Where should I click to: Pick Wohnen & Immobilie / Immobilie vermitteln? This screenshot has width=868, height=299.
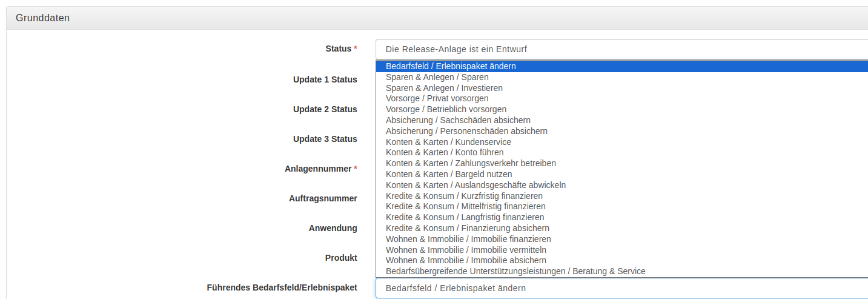(x=621, y=250)
